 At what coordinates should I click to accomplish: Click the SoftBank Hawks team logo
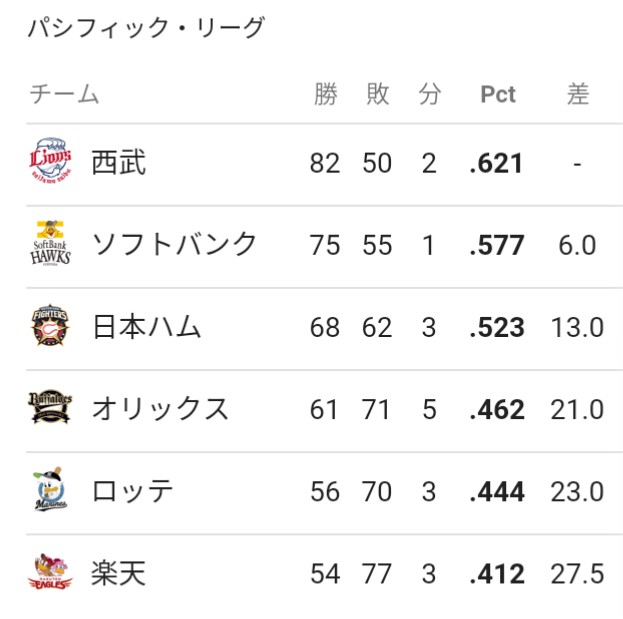[50, 243]
